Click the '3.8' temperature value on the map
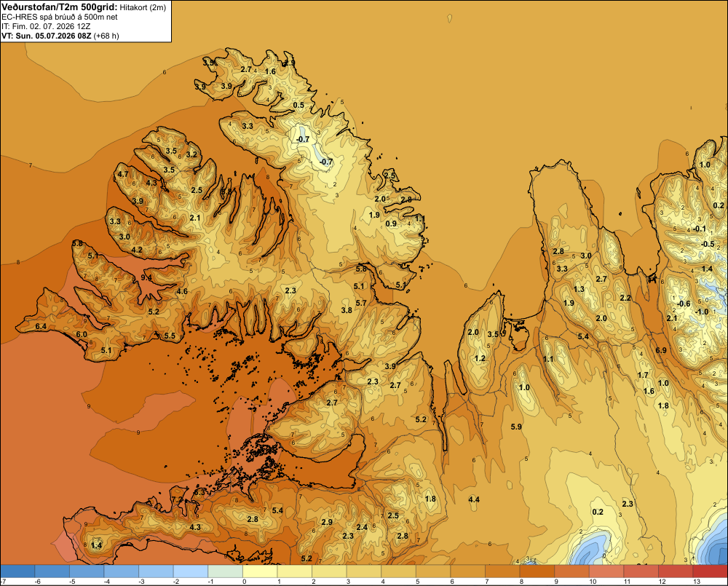This screenshot has height=586, width=728. [x=347, y=310]
